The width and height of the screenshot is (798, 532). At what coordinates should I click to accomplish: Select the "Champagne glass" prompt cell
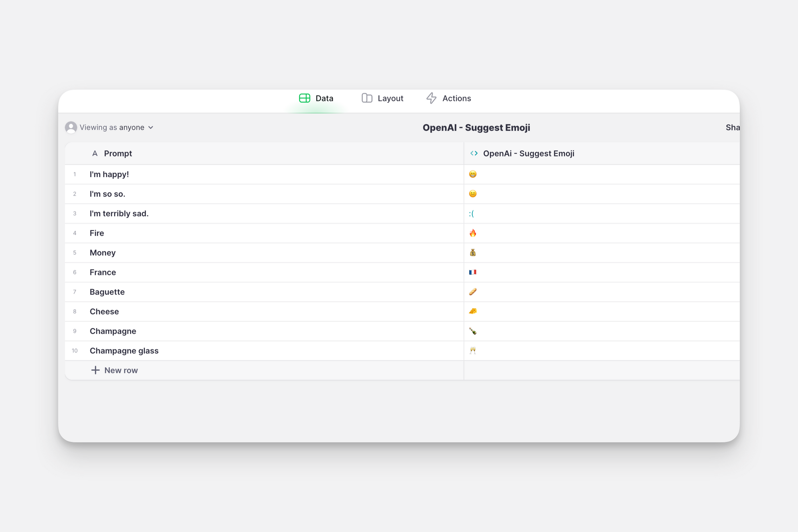124,351
